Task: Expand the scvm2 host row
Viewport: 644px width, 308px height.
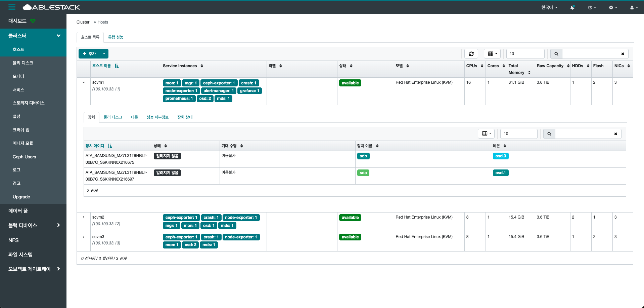Action: pos(84,217)
